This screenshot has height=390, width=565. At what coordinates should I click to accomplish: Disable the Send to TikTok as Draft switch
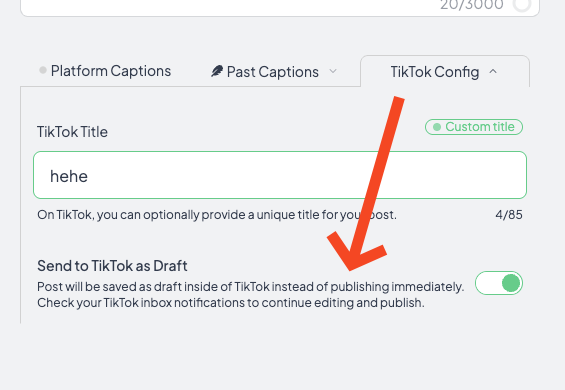click(499, 283)
